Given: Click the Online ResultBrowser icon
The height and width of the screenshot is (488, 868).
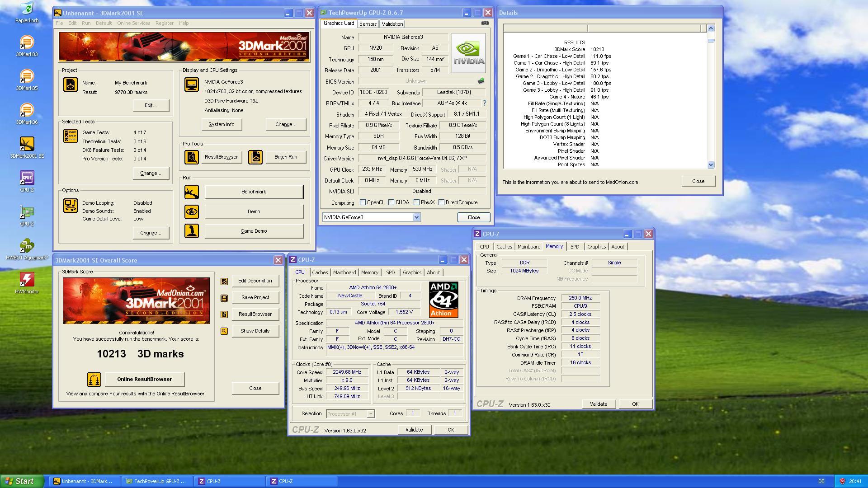Looking at the screenshot, I should (94, 380).
